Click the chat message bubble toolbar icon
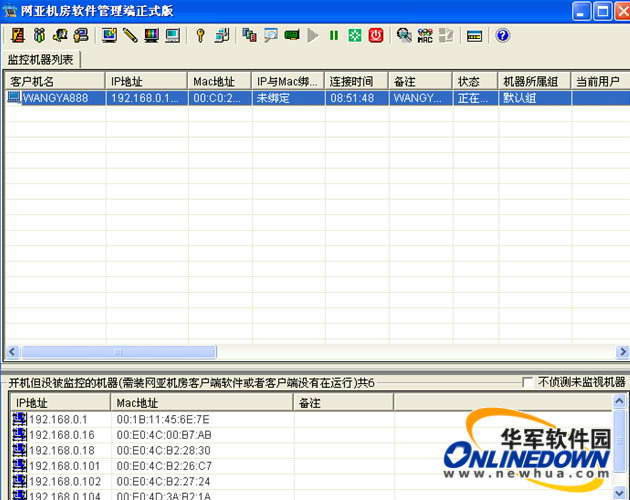This screenshot has height=500, width=630. click(271, 35)
